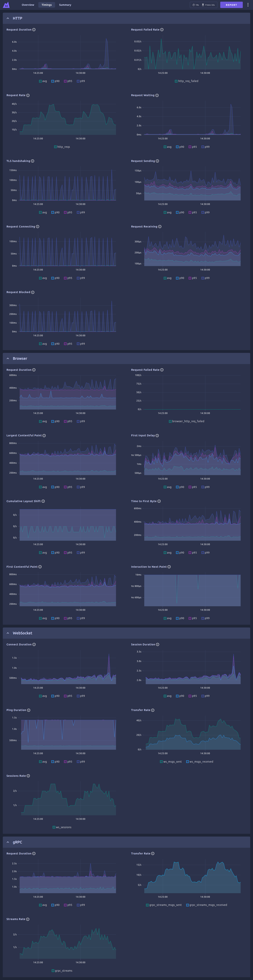This screenshot has width=253, height=980.
Task: Open info icon beside Sessions Rate
Action: point(28,776)
